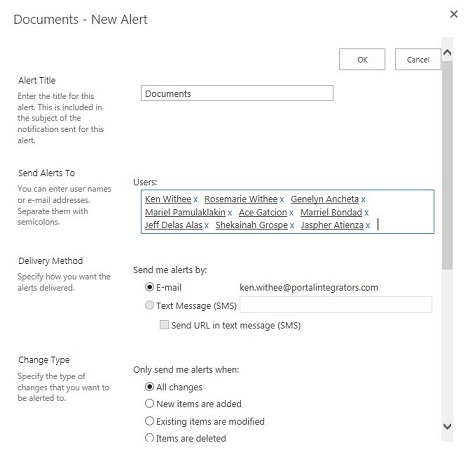468x450 pixels.
Task: Select All changes radio button
Action: 149,387
